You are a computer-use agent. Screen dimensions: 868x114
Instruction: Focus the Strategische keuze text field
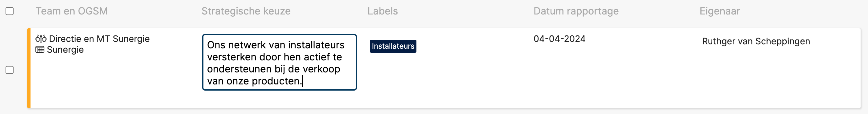(279, 62)
